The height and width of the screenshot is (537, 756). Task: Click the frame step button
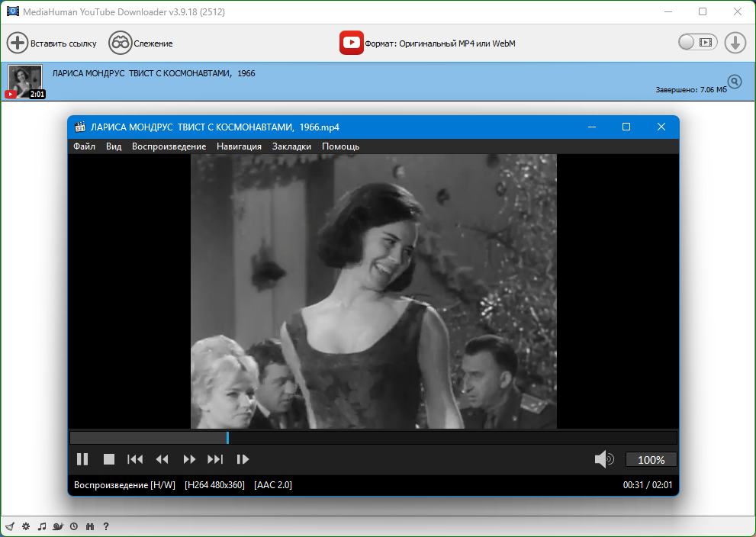243,459
